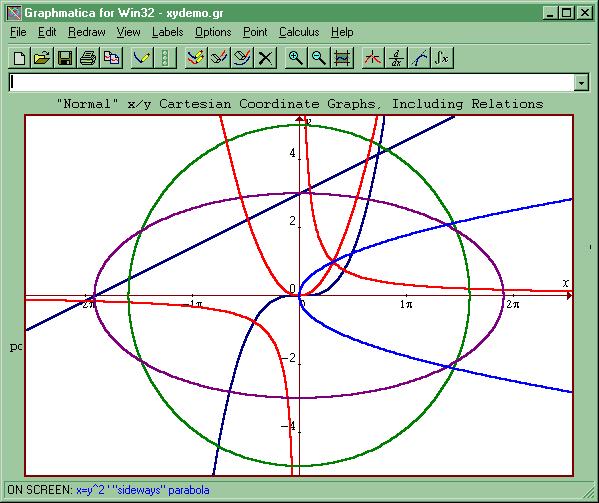Zoom in with magnifier plus icon
The width and height of the screenshot is (599, 503).
296,58
